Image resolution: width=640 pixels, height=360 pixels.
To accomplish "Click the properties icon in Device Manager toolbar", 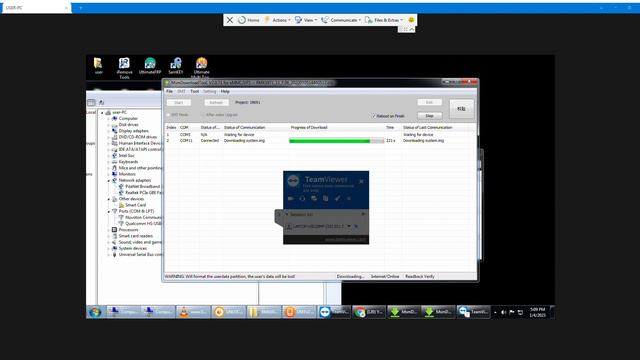I will coord(91,102).
